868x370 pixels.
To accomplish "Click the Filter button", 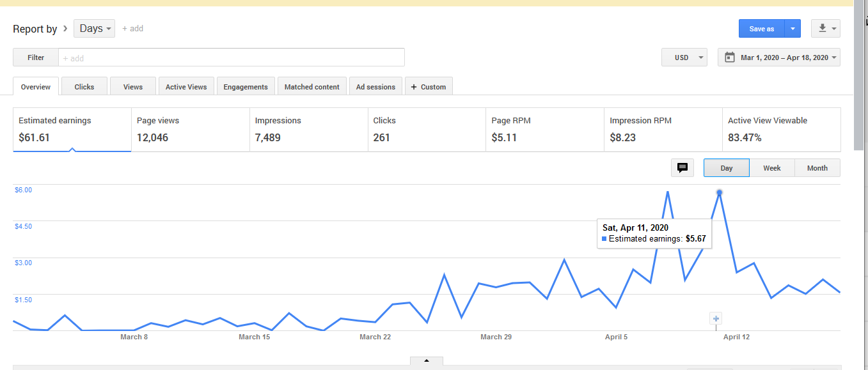I will [x=36, y=58].
